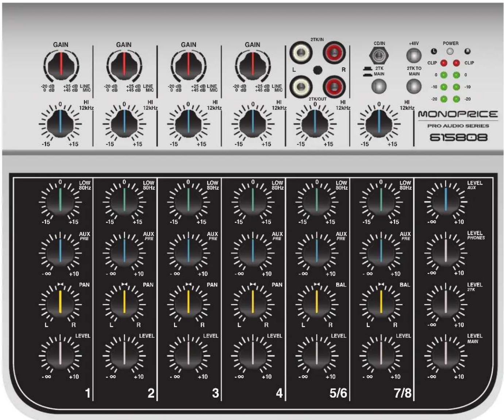The image size is (504, 420).
Task: Click the CD/IN mini jack
Action: coord(379,55)
